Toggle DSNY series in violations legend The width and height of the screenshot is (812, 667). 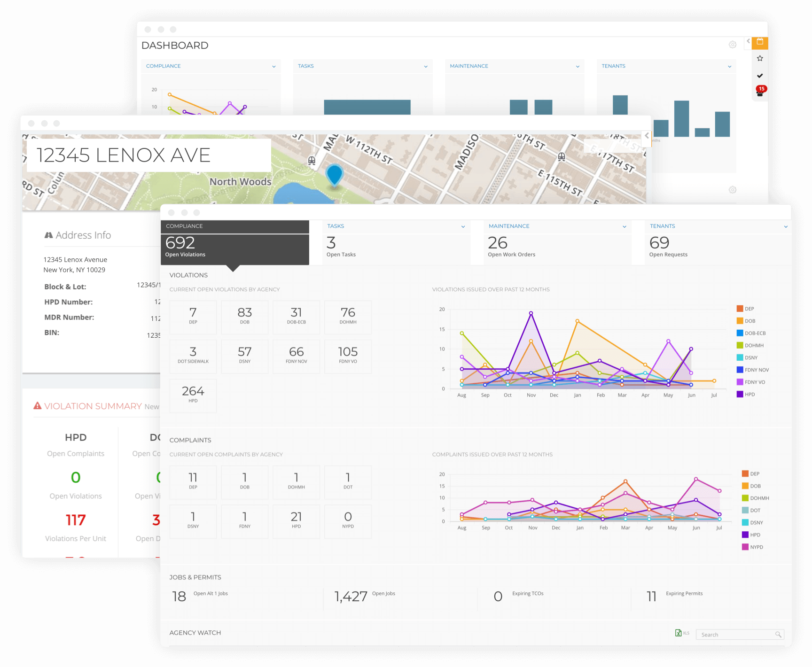pyautogui.click(x=747, y=357)
